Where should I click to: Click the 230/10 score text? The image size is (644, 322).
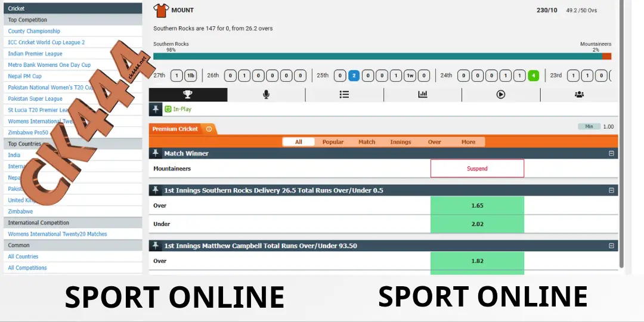(547, 10)
